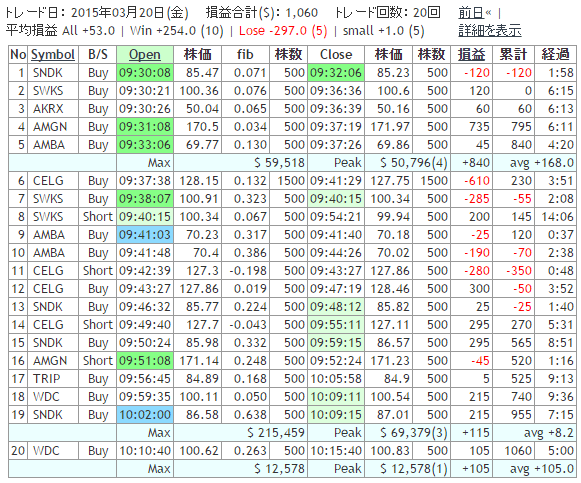Image resolution: width=581 pixels, height=483 pixels.
Task: Click open time 09:30:08 cell
Action: tap(145, 73)
